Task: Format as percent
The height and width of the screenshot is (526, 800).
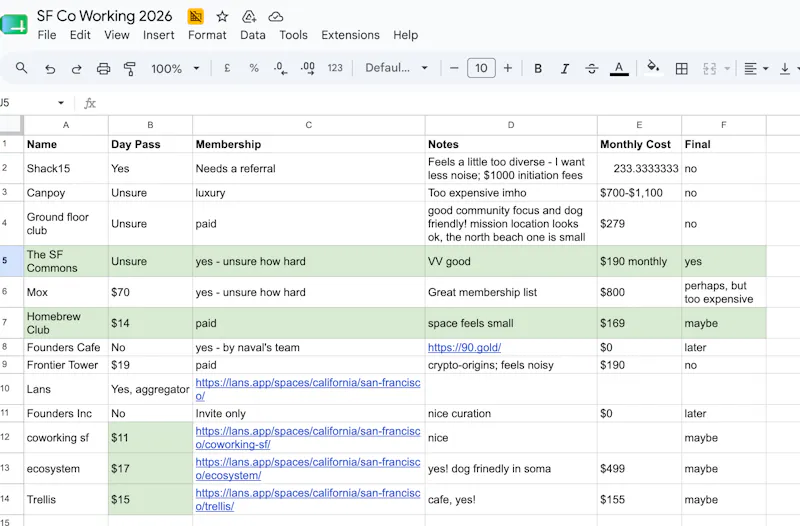Action: click(x=254, y=68)
